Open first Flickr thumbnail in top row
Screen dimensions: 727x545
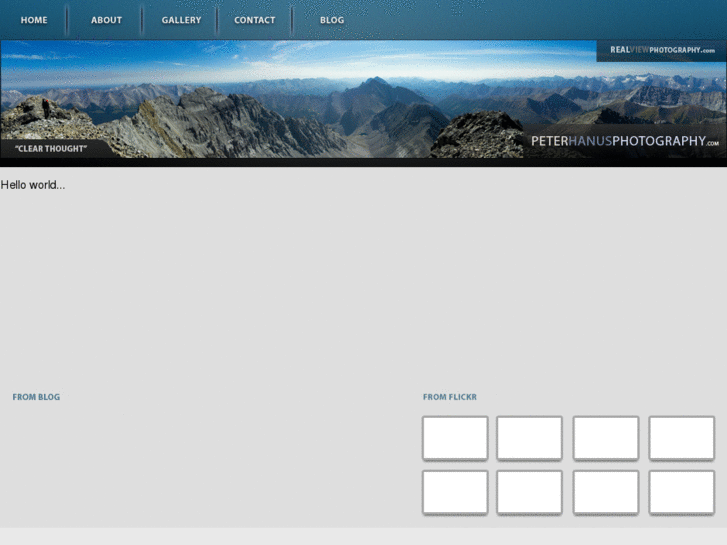tap(455, 438)
